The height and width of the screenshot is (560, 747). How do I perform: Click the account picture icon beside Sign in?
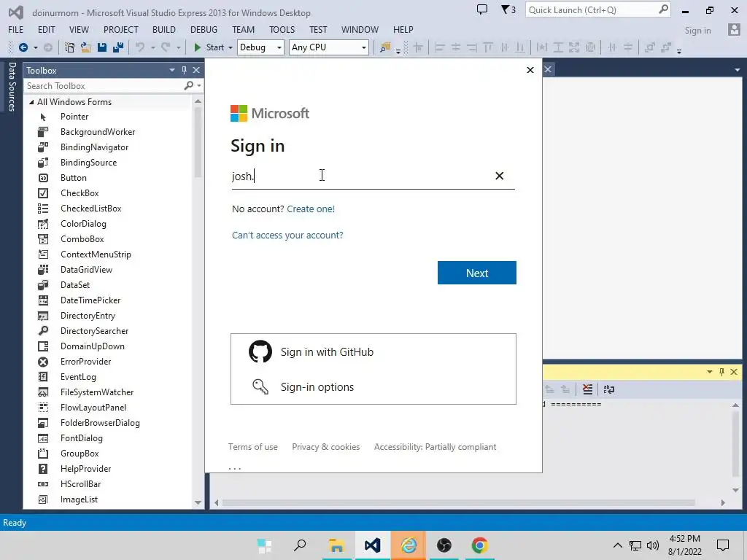pyautogui.click(x=734, y=30)
